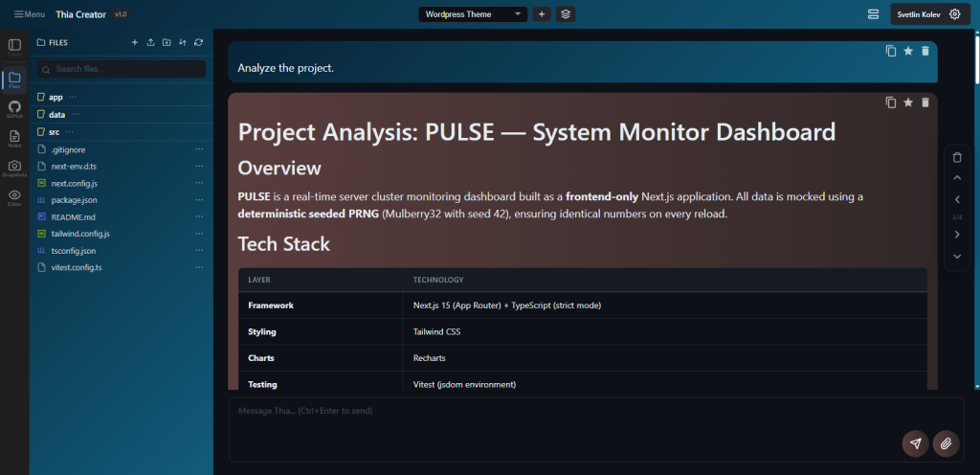
Task: Open more options for .gitignore
Action: click(199, 149)
